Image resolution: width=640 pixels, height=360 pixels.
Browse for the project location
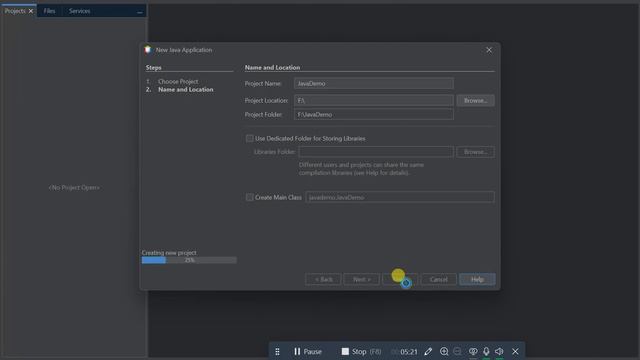click(476, 100)
